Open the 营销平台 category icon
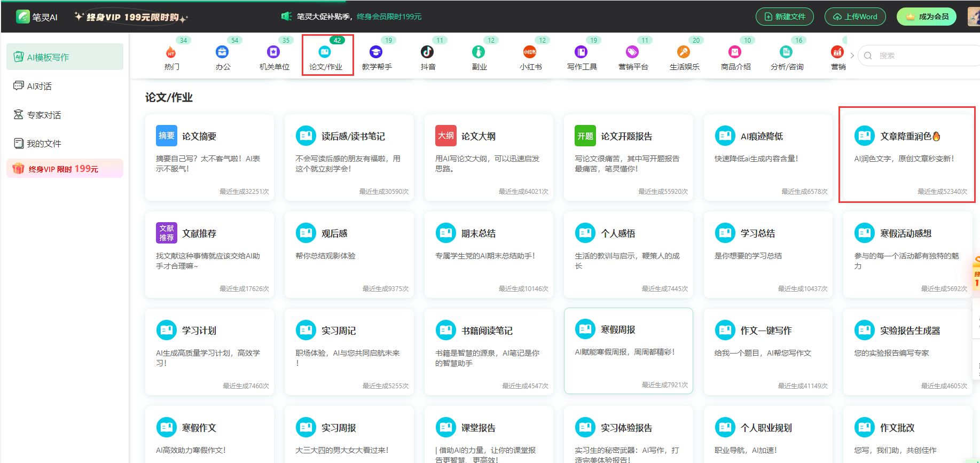This screenshot has width=980, height=463. [632, 52]
